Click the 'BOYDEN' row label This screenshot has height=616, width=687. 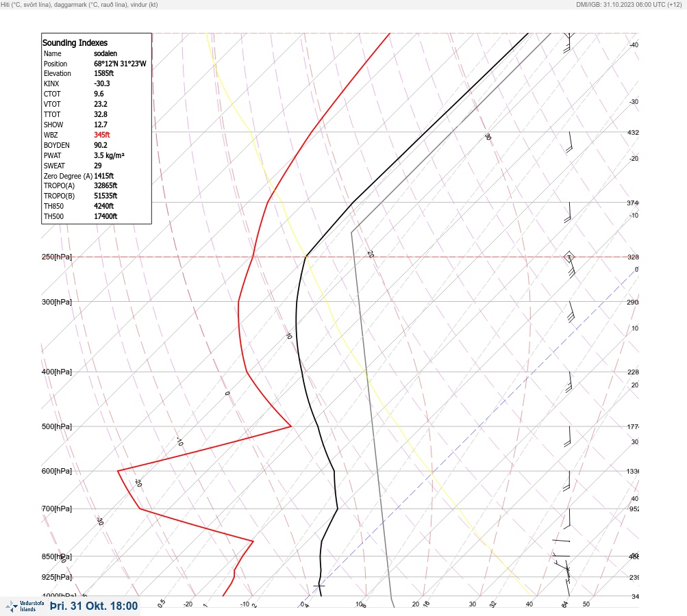click(x=57, y=145)
